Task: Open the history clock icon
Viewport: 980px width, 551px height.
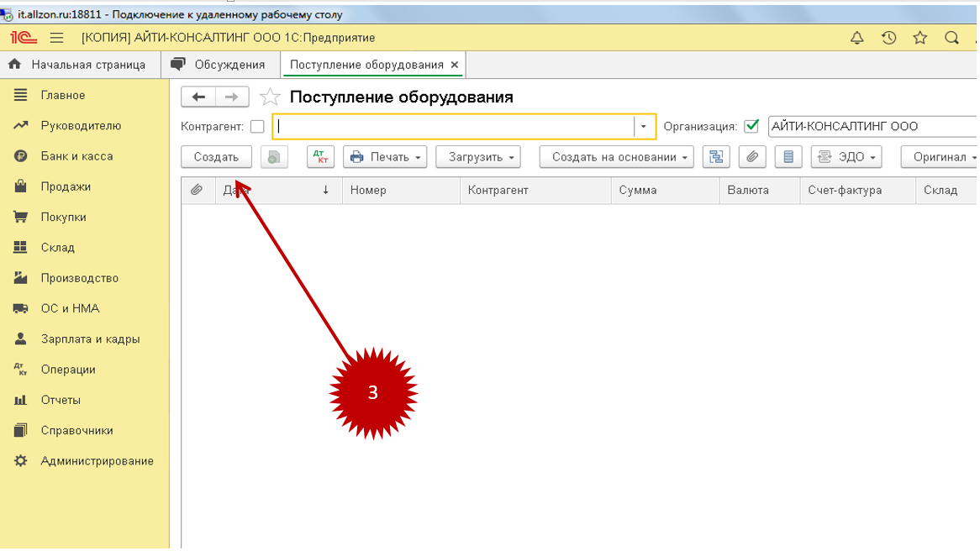Action: 888,38
